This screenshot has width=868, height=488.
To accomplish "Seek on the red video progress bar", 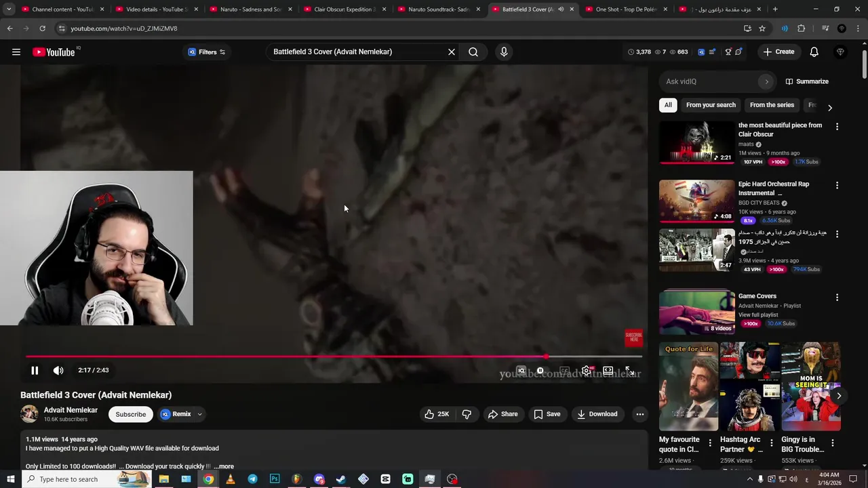I will tap(334, 357).
